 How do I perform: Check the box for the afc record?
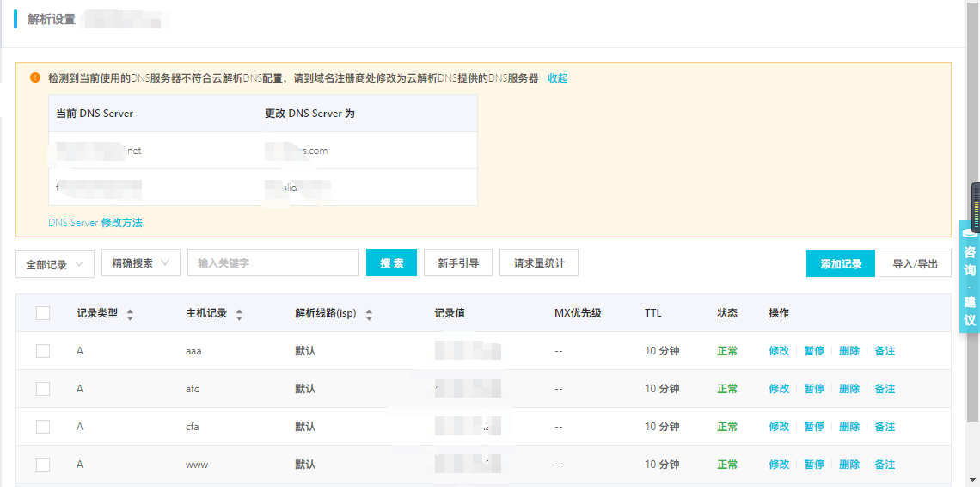click(43, 389)
